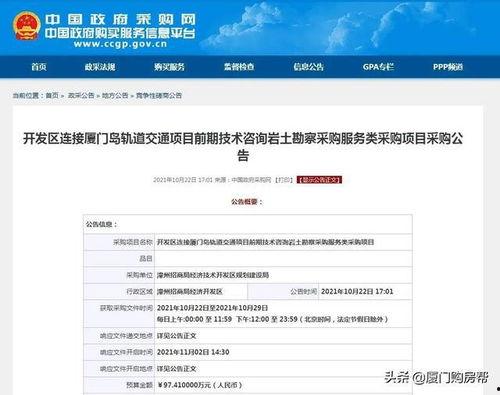Go to 地方公告 in the breadcrumb
This screenshot has width=500, height=395.
[x=115, y=96]
